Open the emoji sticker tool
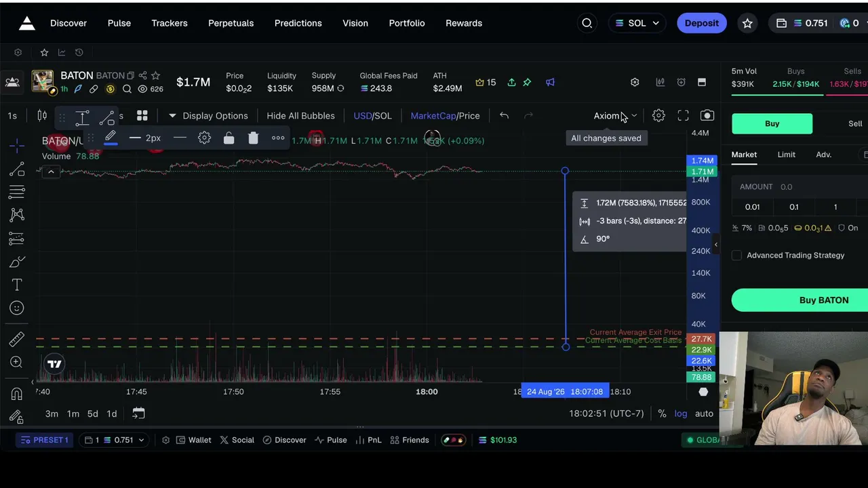This screenshot has height=488, width=868. pos(17,308)
